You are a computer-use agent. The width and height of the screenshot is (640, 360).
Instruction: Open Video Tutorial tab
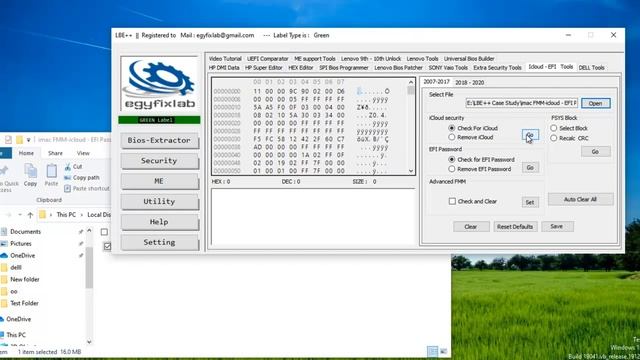click(225, 59)
